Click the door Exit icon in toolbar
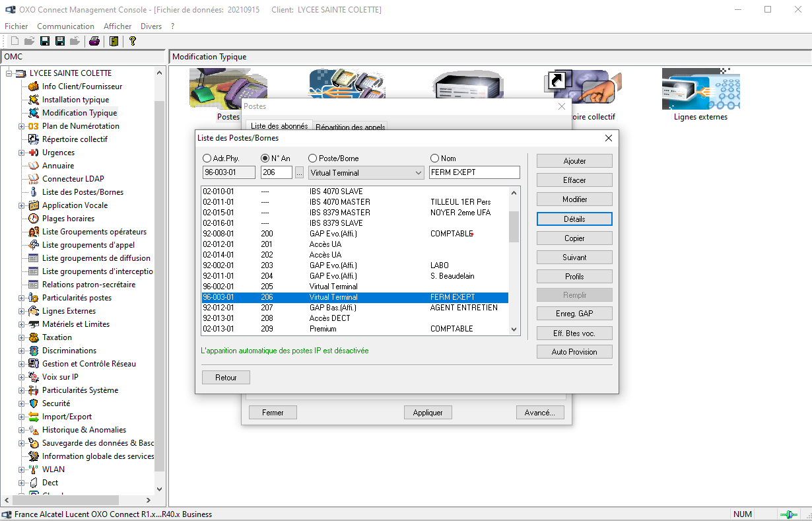This screenshot has width=812, height=521. 114,41
